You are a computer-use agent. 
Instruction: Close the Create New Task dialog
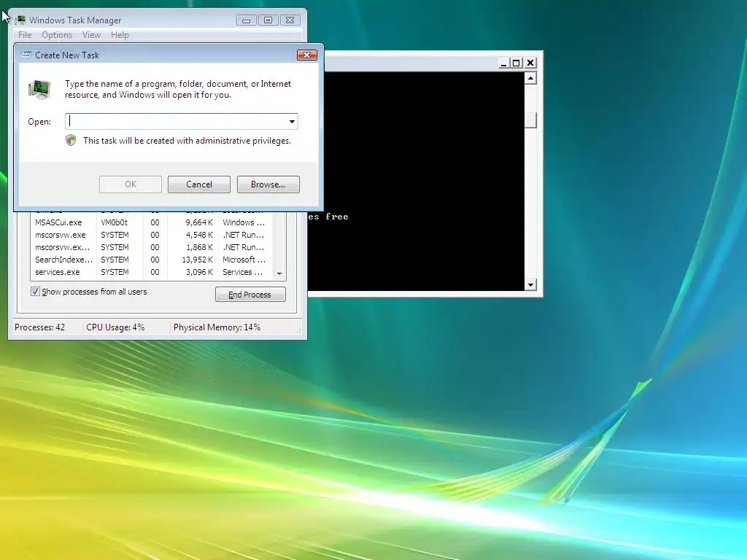[x=307, y=55]
